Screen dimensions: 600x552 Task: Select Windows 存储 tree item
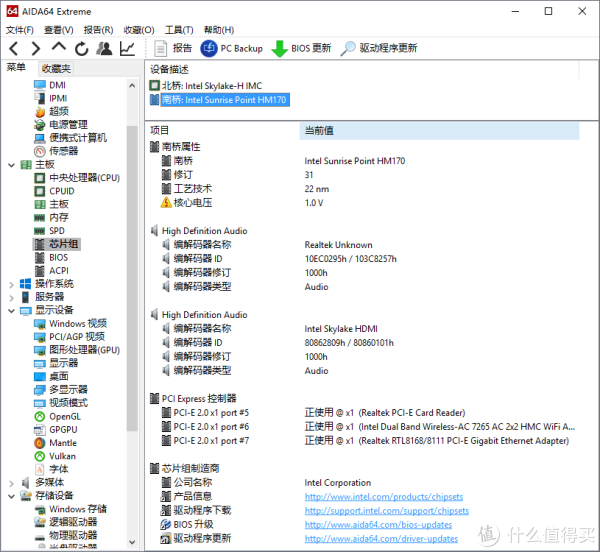click(70, 509)
